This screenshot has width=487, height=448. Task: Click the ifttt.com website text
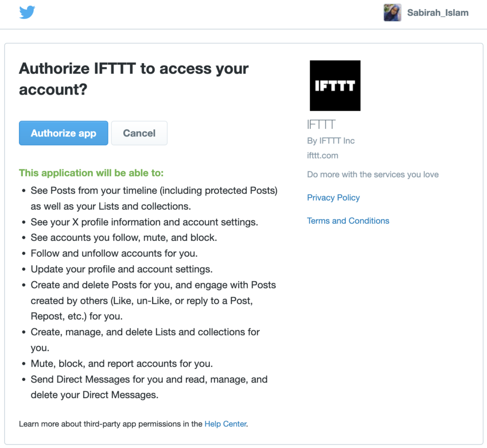(322, 155)
